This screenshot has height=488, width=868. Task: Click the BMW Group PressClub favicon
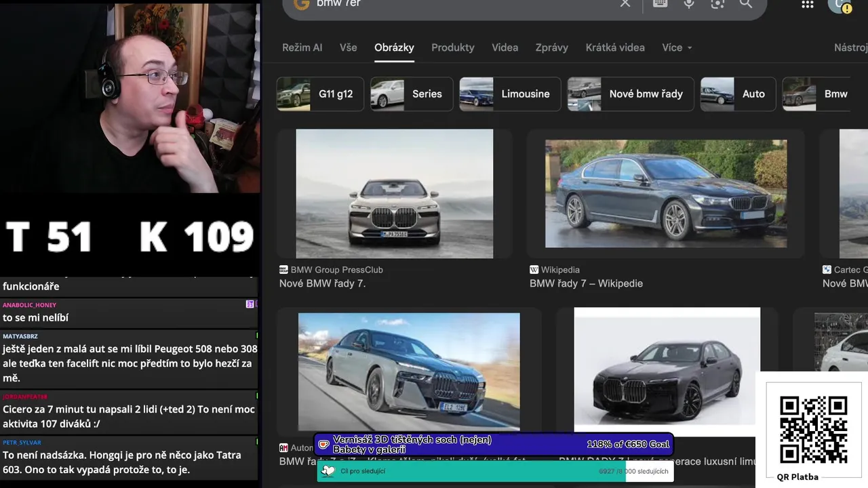pos(283,270)
